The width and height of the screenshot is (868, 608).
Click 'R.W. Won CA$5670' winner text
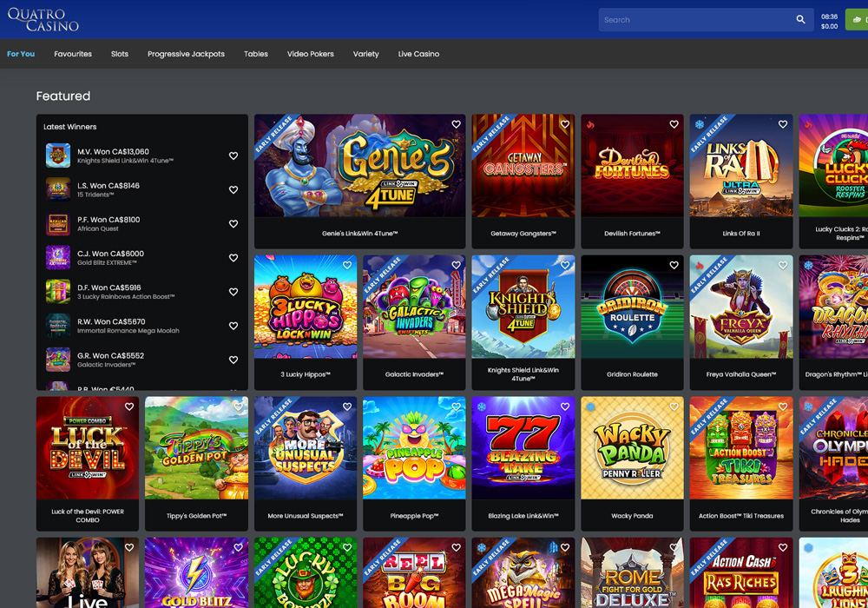click(x=111, y=321)
